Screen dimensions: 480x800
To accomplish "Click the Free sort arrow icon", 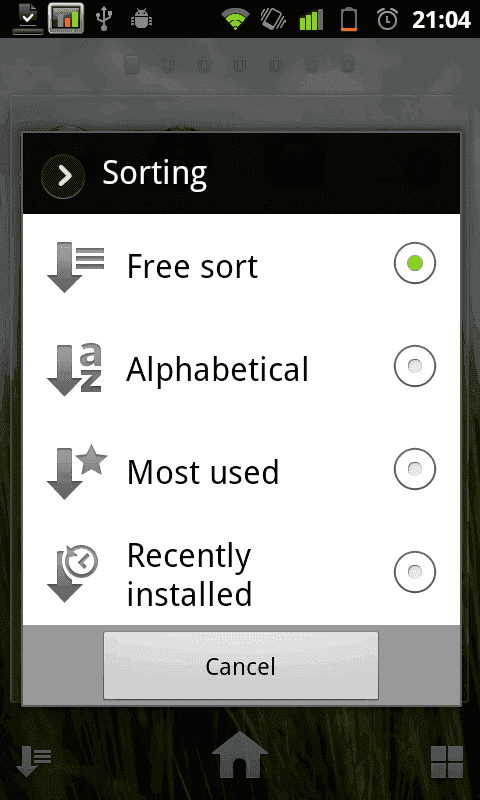I will point(75,267).
